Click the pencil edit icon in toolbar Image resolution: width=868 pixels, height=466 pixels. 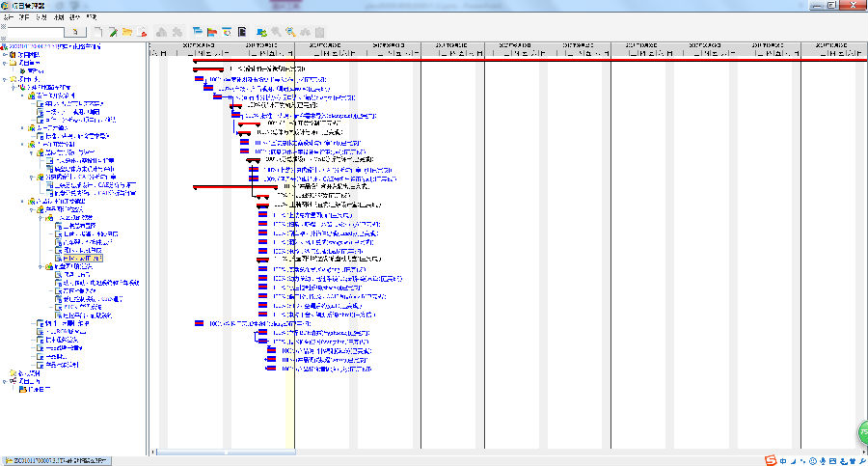pos(113,32)
